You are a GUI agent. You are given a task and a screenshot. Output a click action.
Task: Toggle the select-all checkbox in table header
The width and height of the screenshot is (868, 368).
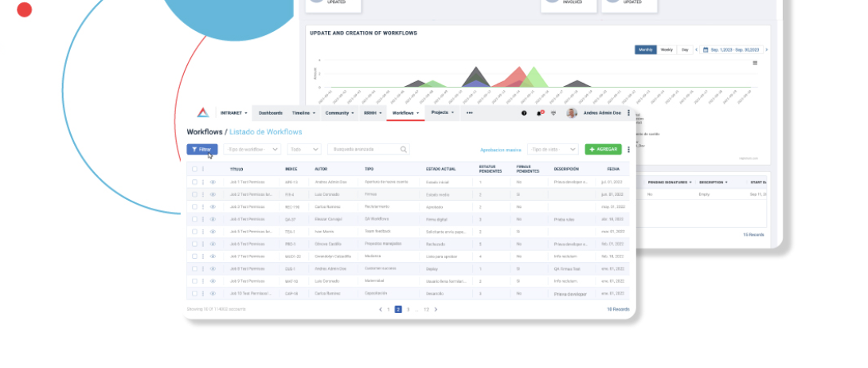click(194, 170)
